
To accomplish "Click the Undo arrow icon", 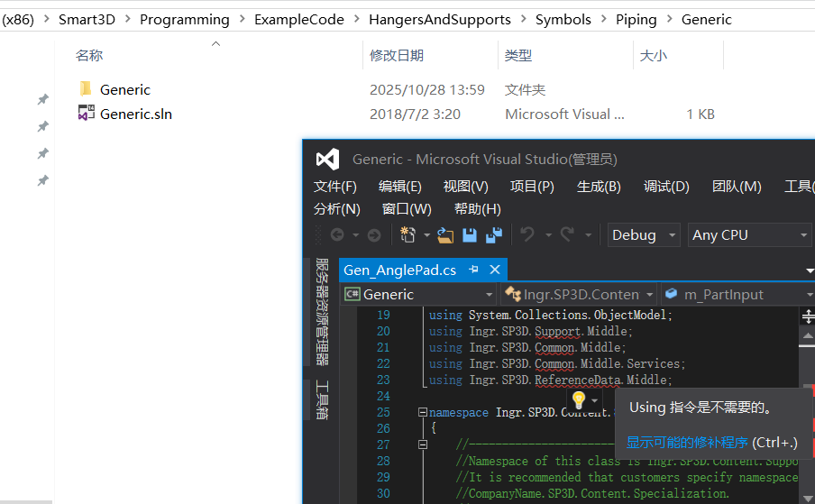I will [527, 234].
